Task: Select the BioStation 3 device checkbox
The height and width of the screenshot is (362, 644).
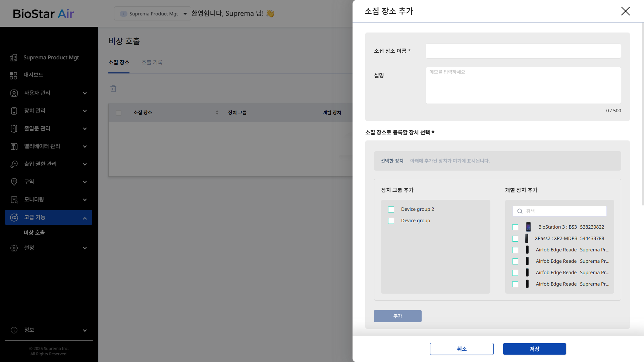Action: 515,227
